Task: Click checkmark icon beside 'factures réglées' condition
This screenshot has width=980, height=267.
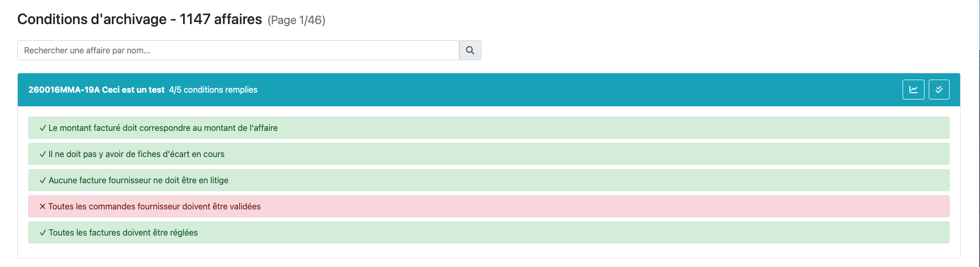Action: pos(43,233)
